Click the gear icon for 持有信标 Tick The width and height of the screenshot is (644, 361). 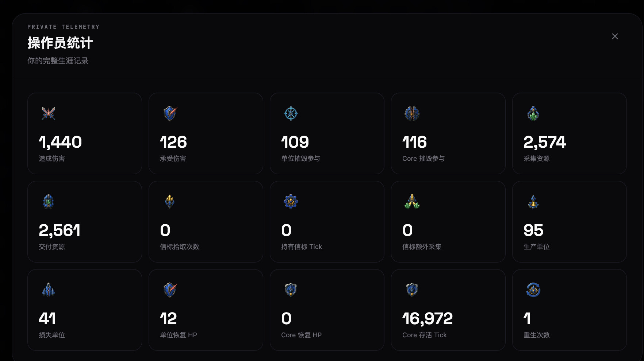[x=291, y=202]
